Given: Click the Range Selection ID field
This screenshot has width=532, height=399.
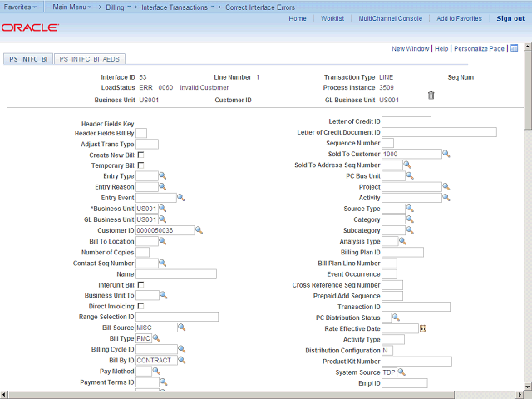Looking at the screenshot, I should click(x=177, y=317).
